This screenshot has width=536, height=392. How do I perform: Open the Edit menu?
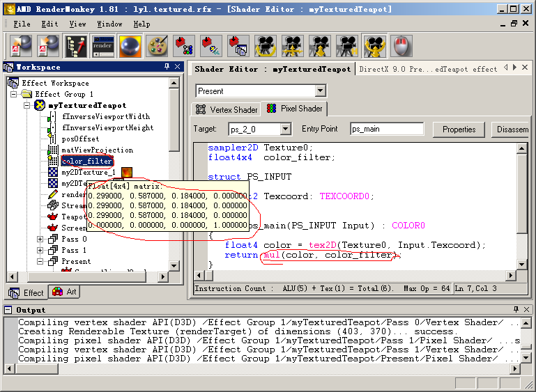point(49,24)
